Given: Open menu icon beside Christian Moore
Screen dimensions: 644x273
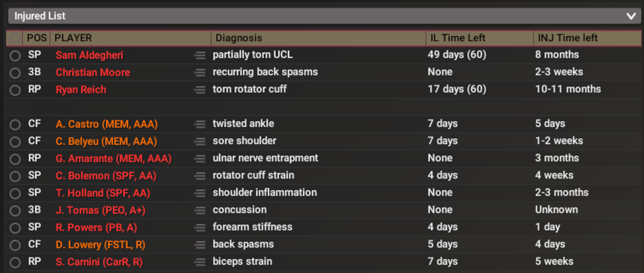Looking at the screenshot, I should pyautogui.click(x=200, y=73).
